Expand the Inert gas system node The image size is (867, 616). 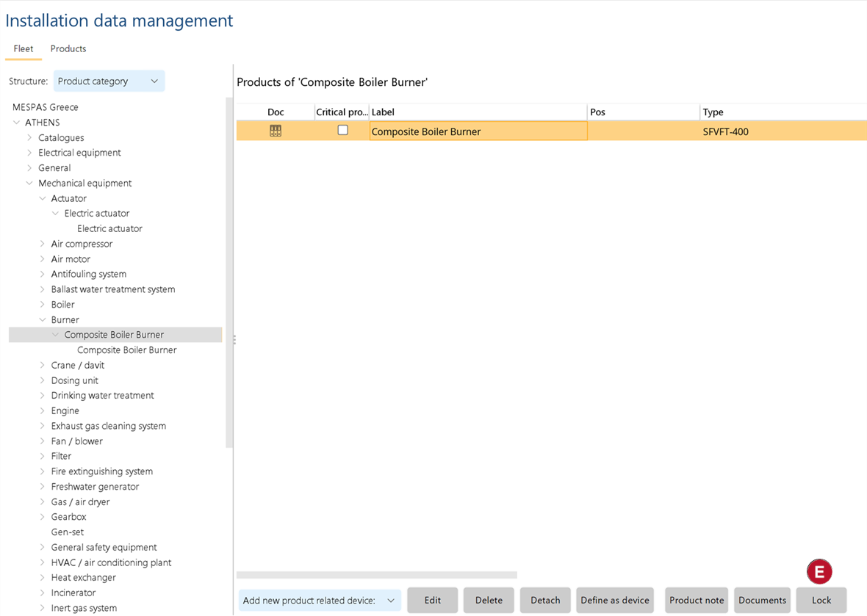42,608
